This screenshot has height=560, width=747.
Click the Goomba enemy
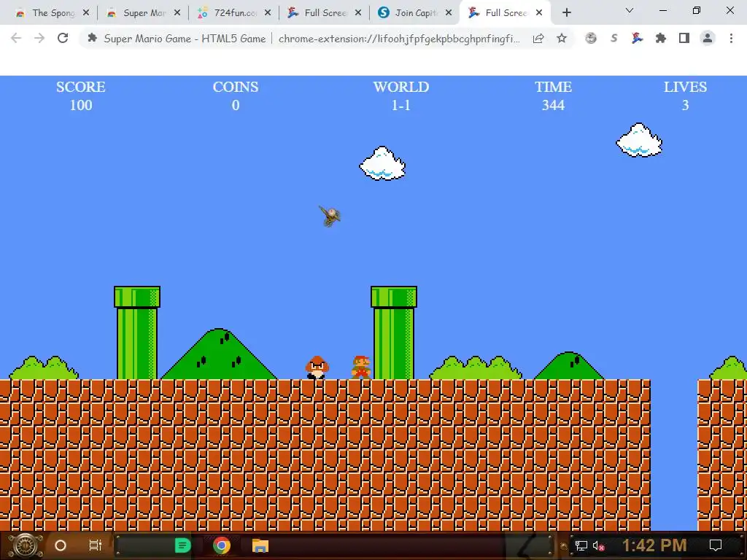[x=317, y=367]
